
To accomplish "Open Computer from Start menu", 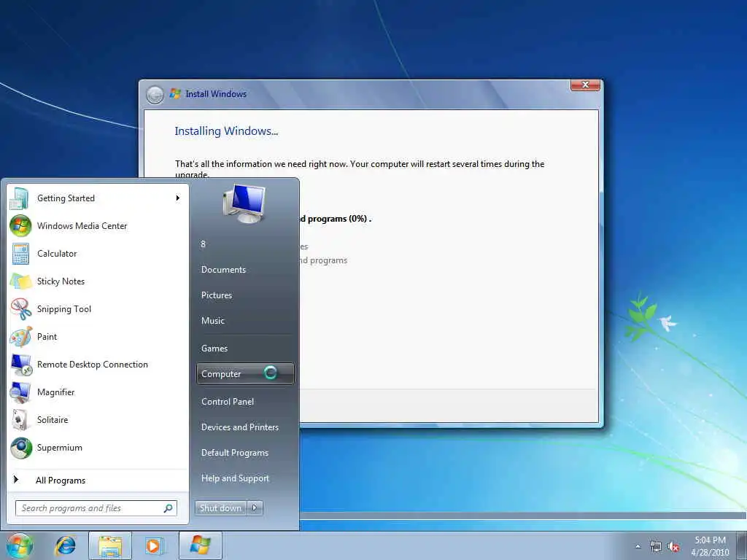I will point(245,374).
